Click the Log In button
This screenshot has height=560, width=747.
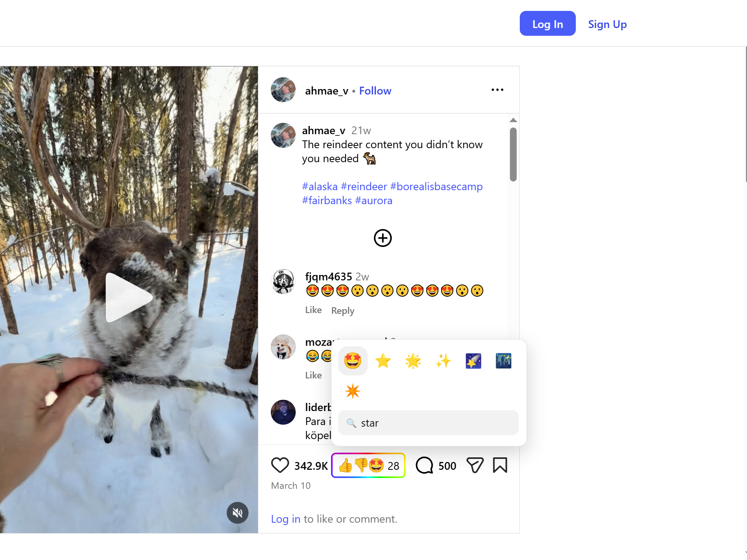pos(547,23)
